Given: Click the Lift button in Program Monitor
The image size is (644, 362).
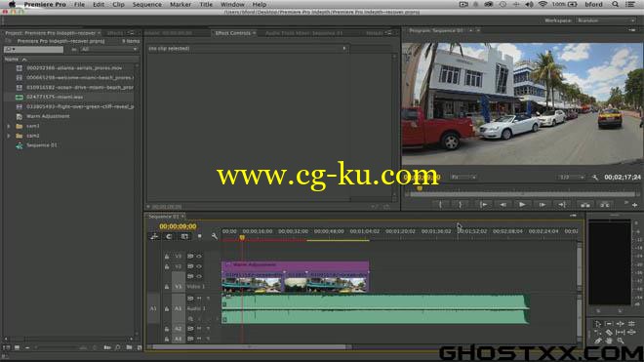Looking at the screenshot, I should pos(584,204).
